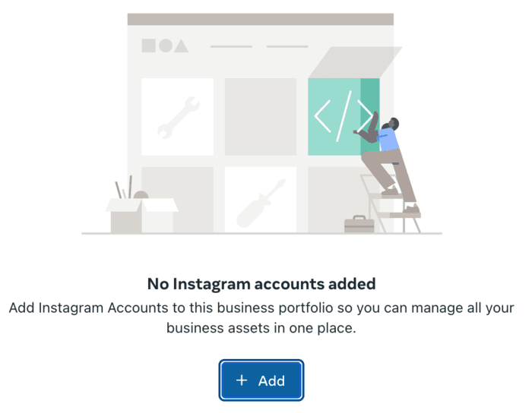The width and height of the screenshot is (532, 413).
Task: Click the gray circle shape in illustration header
Action: click(x=165, y=46)
